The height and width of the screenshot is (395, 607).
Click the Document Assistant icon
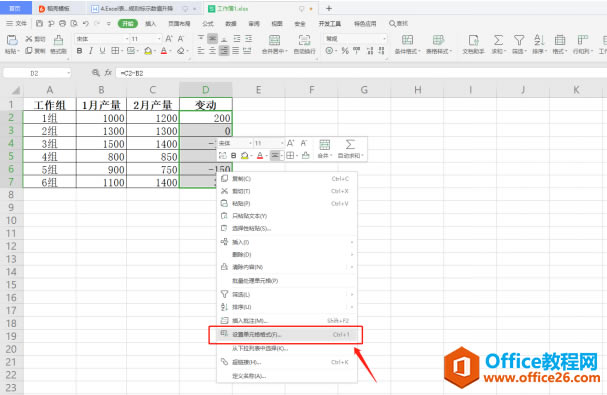pyautogui.click(x=473, y=40)
